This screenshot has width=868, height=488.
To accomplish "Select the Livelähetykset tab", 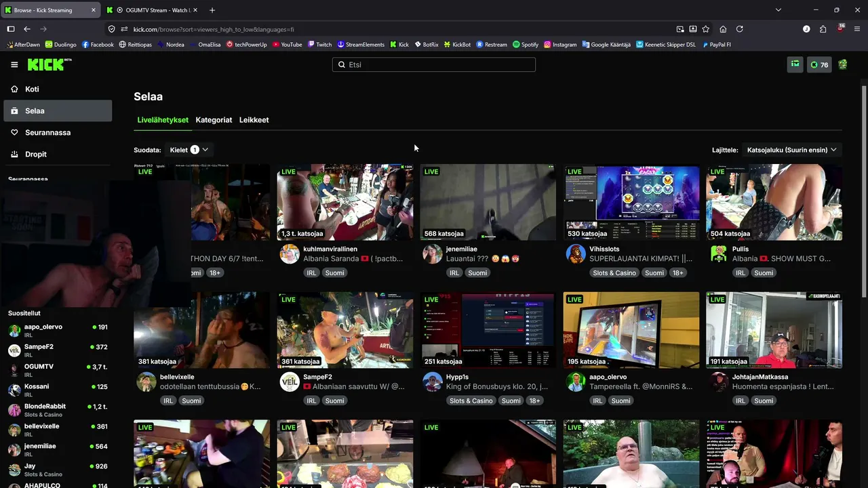I will [x=163, y=120].
